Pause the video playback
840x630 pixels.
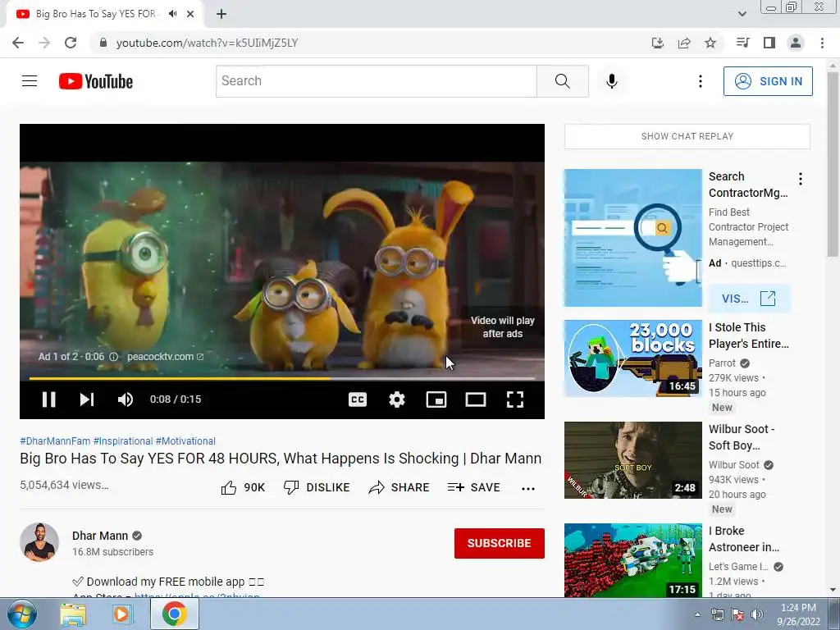pyautogui.click(x=48, y=399)
